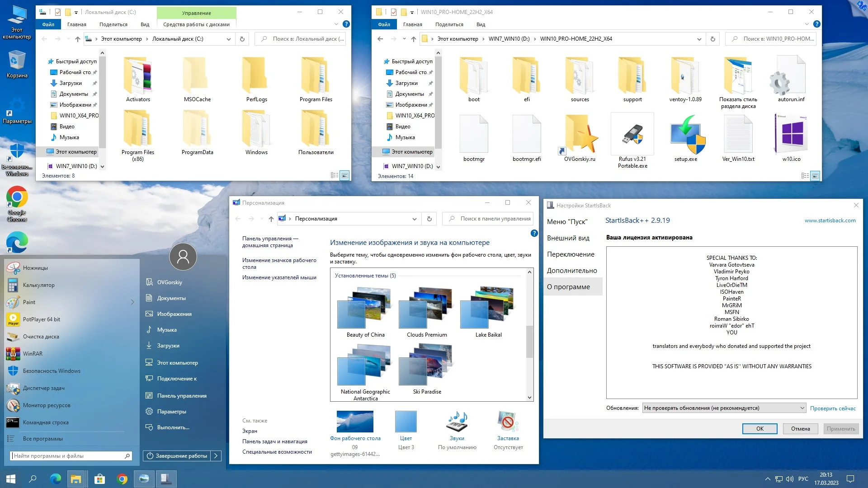
Task: Toggle the quick access toolbar checkmark icon
Action: pos(58,12)
